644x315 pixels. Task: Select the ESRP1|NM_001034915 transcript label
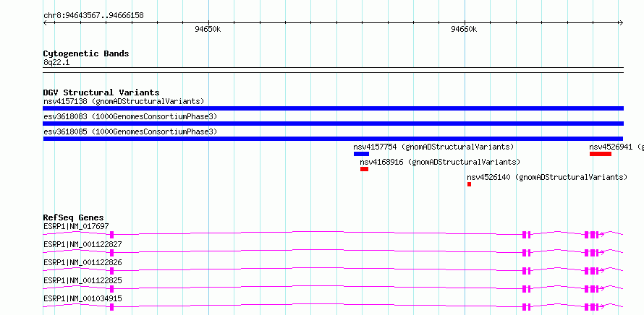[x=82, y=298]
